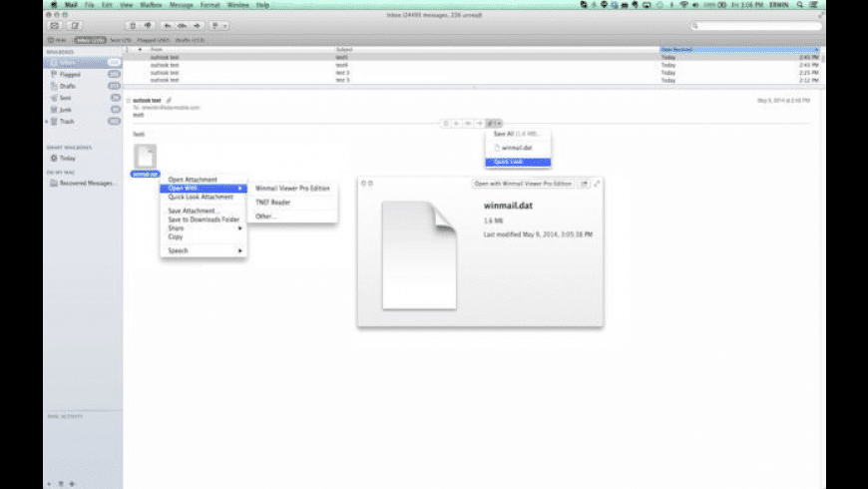Sort by Date Received column header
The width and height of the screenshot is (868, 489).
click(x=739, y=49)
